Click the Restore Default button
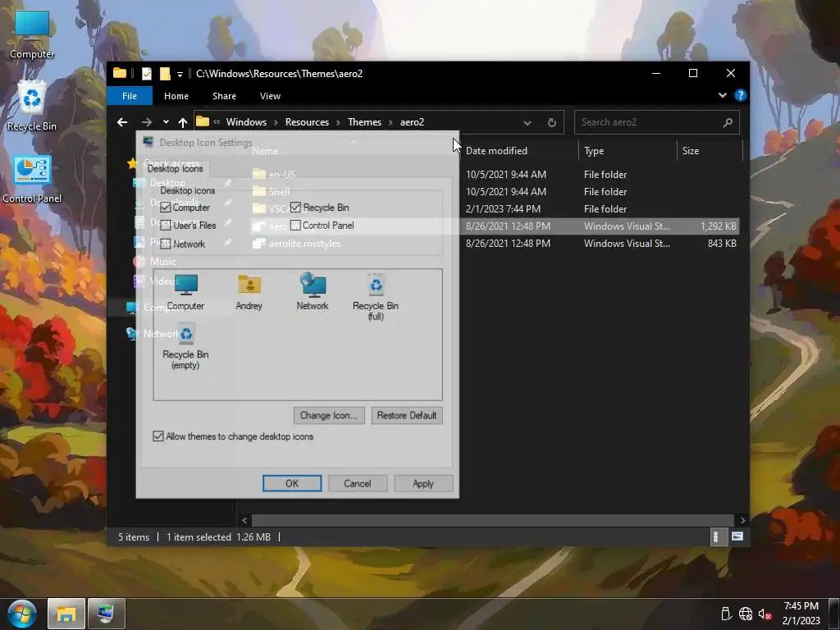 click(407, 415)
